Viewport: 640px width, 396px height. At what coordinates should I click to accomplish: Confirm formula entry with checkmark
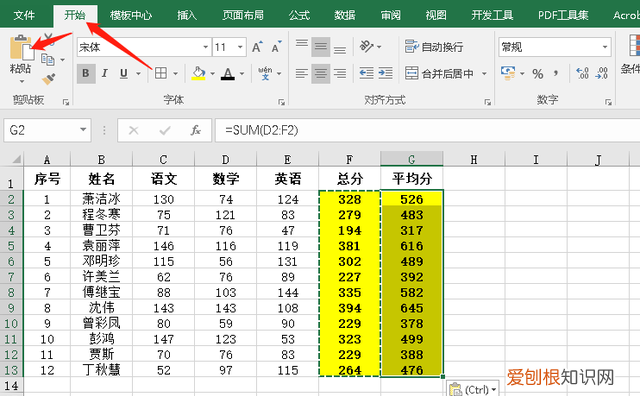pyautogui.click(x=165, y=130)
